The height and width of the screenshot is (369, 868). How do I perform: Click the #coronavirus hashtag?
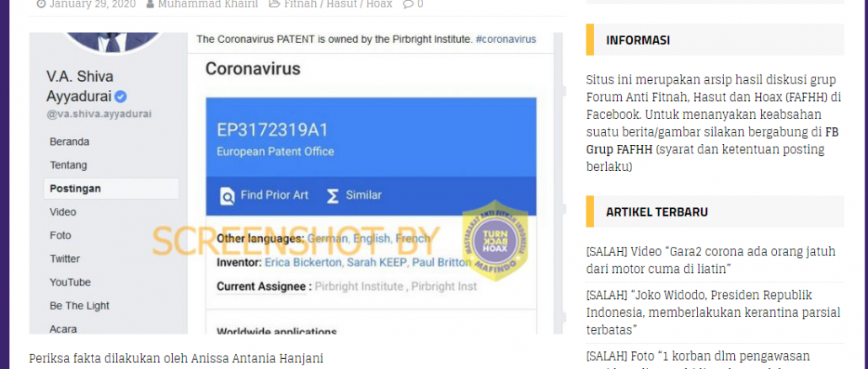point(506,40)
